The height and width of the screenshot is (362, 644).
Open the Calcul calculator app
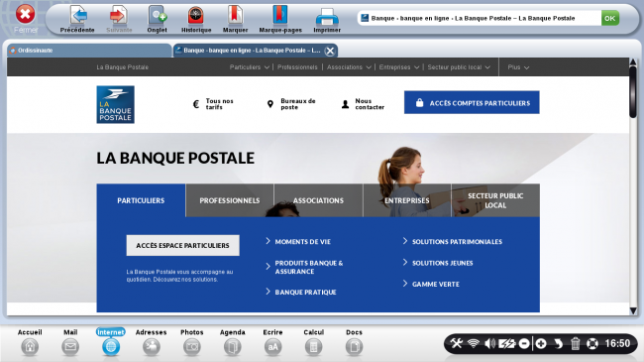pos(313,342)
